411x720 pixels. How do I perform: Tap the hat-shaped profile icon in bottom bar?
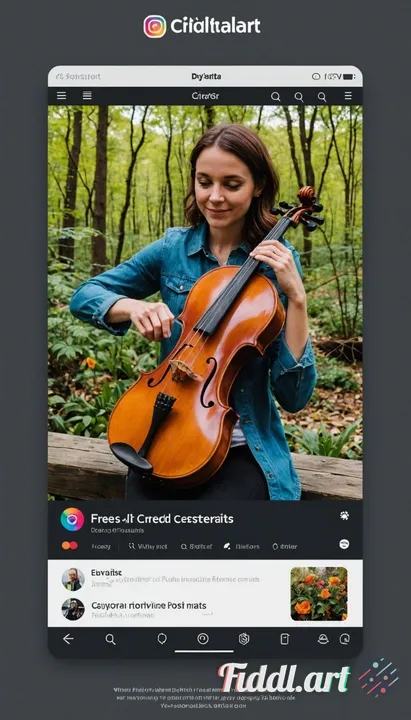(x=323, y=639)
